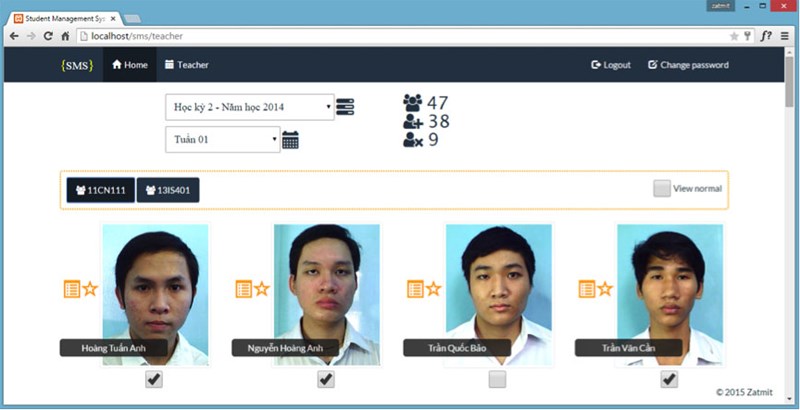800x410 pixels.
Task: Click the calendar icon next to week selector
Action: (x=290, y=140)
